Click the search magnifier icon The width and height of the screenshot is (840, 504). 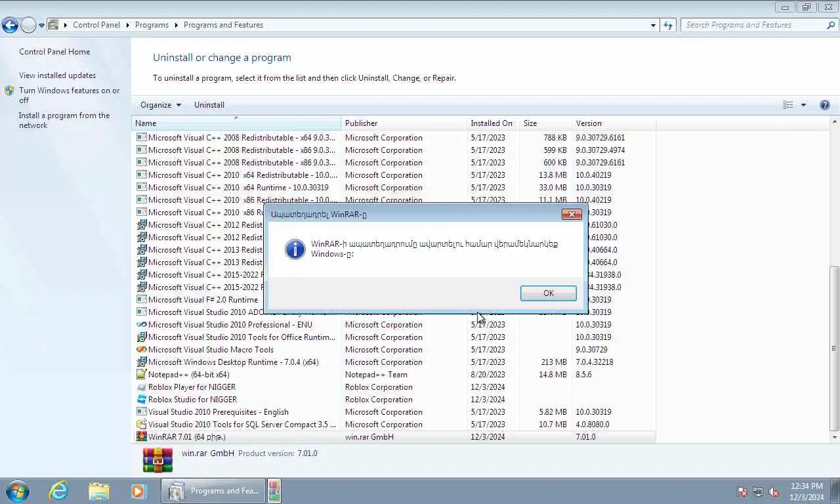point(831,25)
